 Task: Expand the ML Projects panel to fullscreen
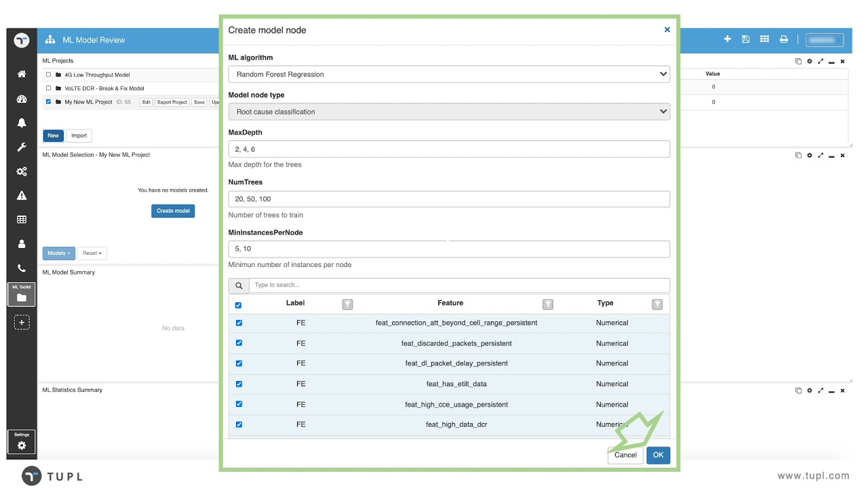tap(821, 61)
